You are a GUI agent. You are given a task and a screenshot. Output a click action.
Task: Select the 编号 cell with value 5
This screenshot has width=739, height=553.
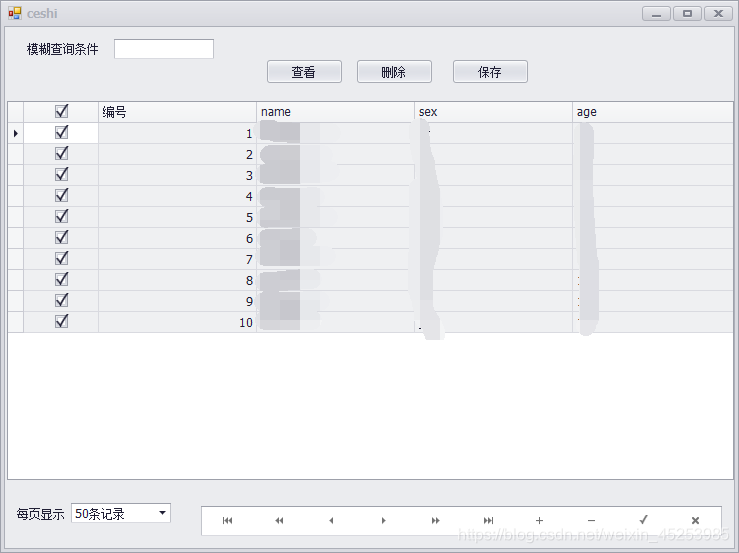coord(178,217)
